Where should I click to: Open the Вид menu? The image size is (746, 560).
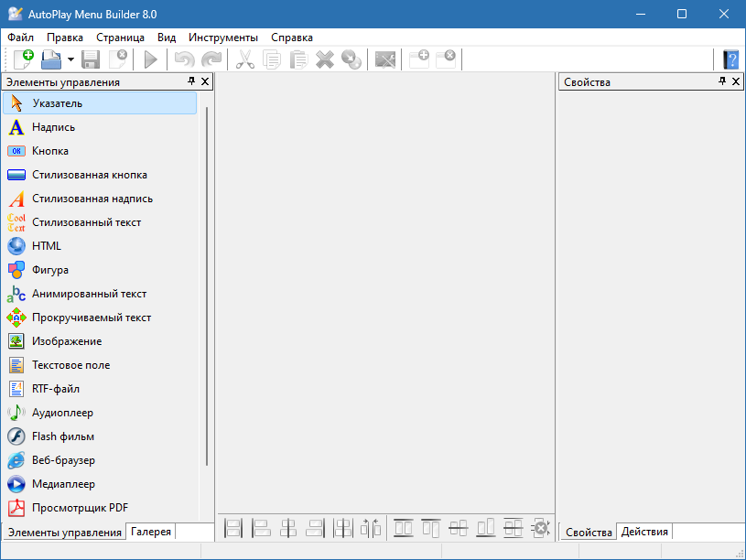click(167, 38)
